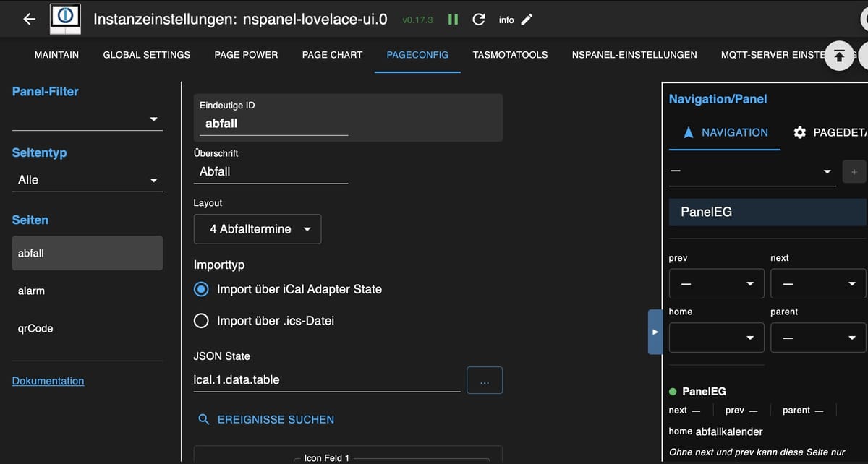Click the ioBroker adapter logo

point(65,20)
